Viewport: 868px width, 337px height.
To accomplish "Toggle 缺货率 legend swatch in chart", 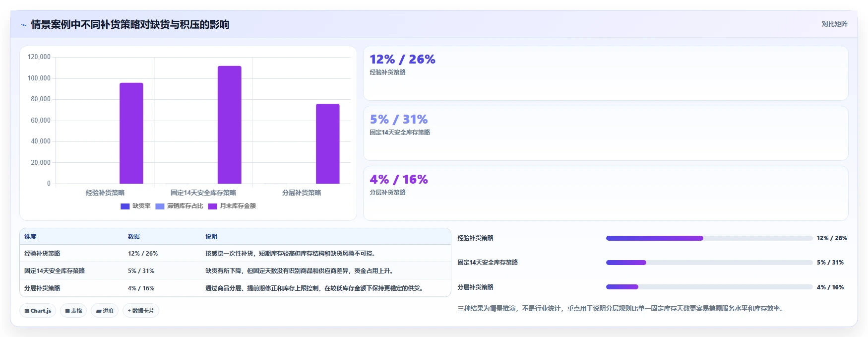I will coord(125,206).
